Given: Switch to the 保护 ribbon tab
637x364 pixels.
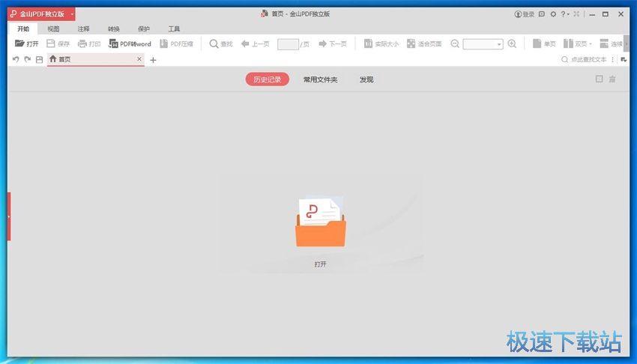Looking at the screenshot, I should click(144, 28).
